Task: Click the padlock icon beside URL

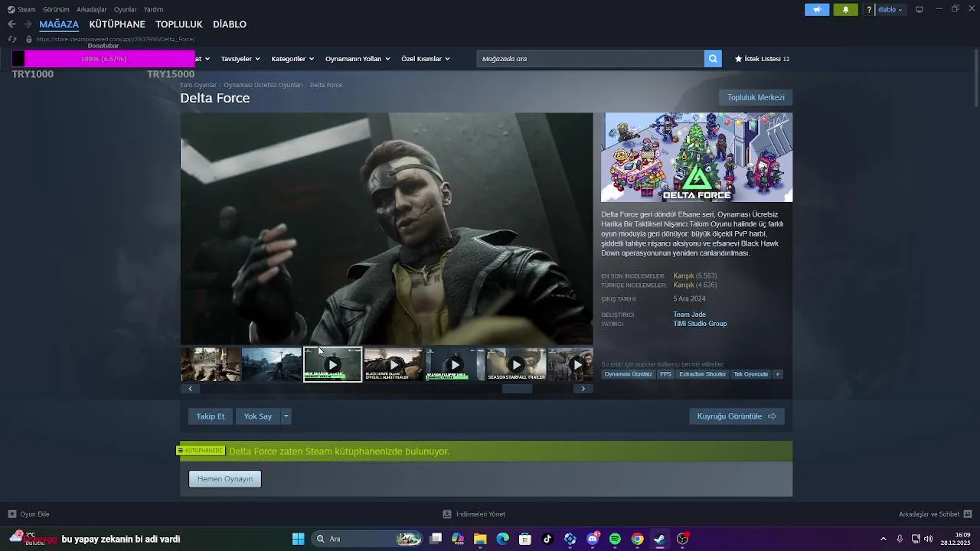Action: pos(29,39)
